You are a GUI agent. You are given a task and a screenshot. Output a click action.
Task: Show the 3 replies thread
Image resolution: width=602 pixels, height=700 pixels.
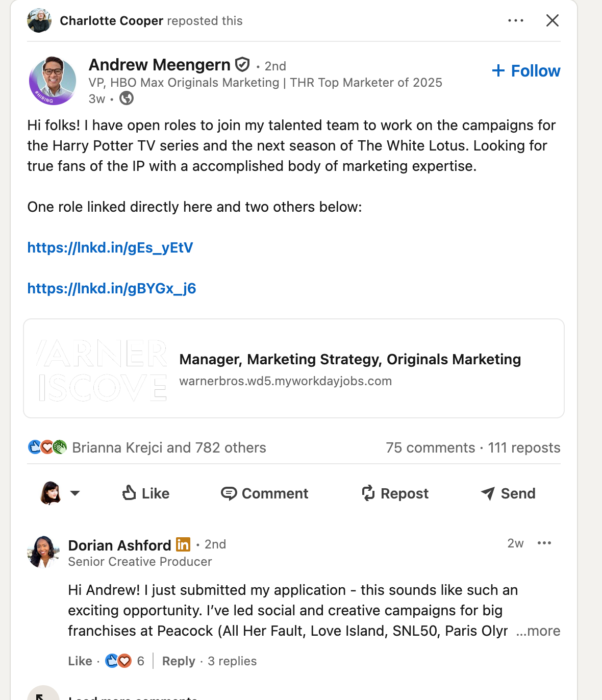(x=232, y=661)
